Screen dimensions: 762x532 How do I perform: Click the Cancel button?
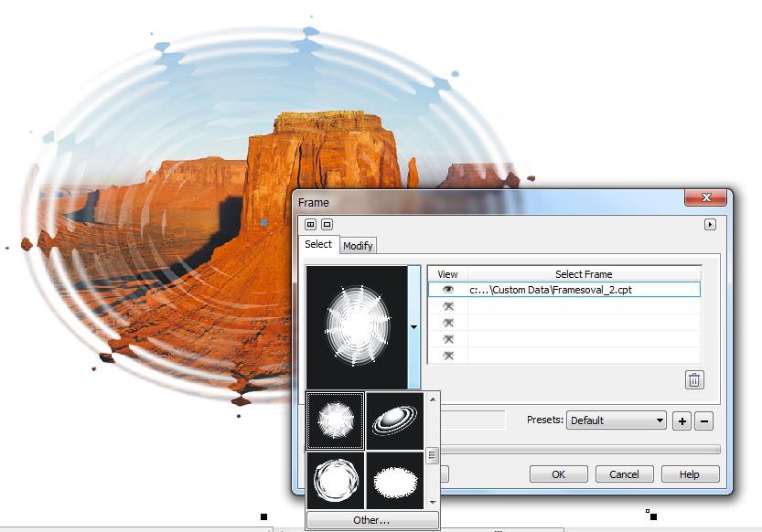point(625,474)
